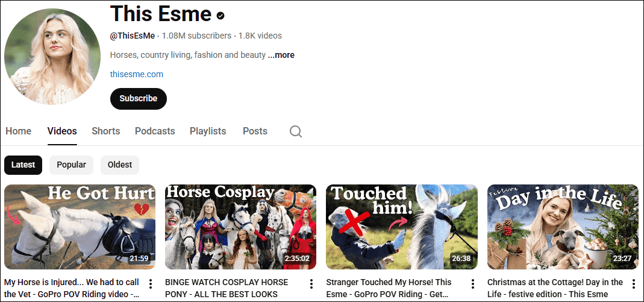The height and width of the screenshot is (302, 644).
Task: Open the Stranger Touched My Horse title
Action: click(389, 289)
